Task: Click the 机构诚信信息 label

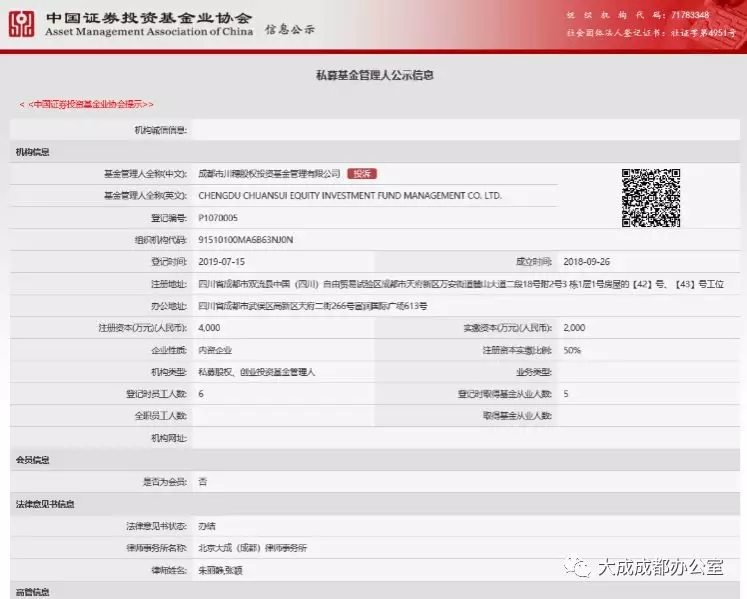Action: 161,130
